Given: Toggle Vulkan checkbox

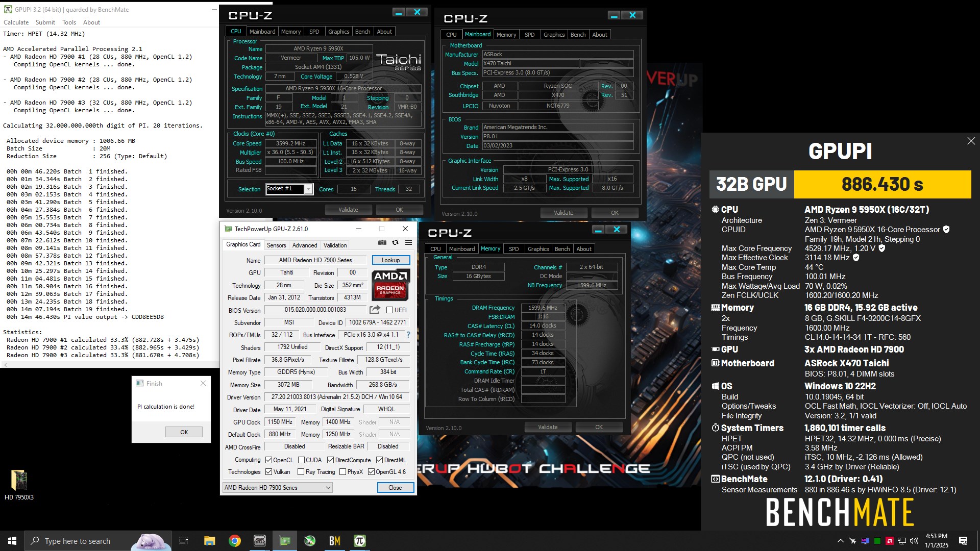Looking at the screenshot, I should click(x=268, y=472).
